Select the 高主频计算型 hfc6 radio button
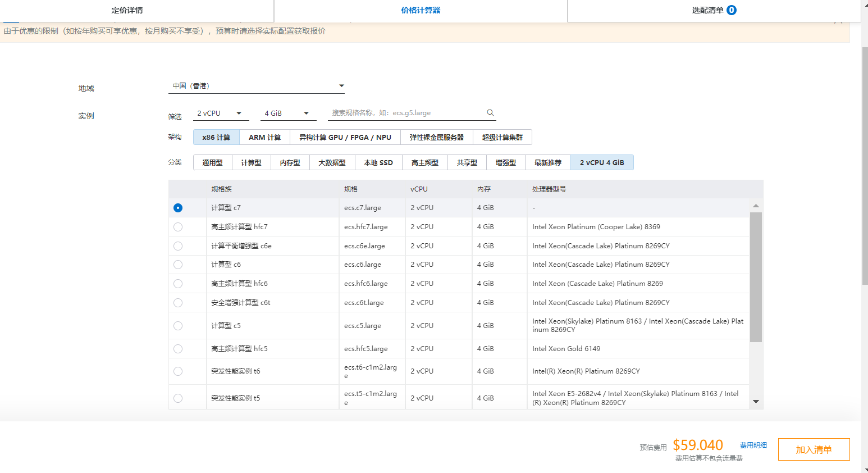Viewport: 868px width, 473px height. [x=178, y=284]
